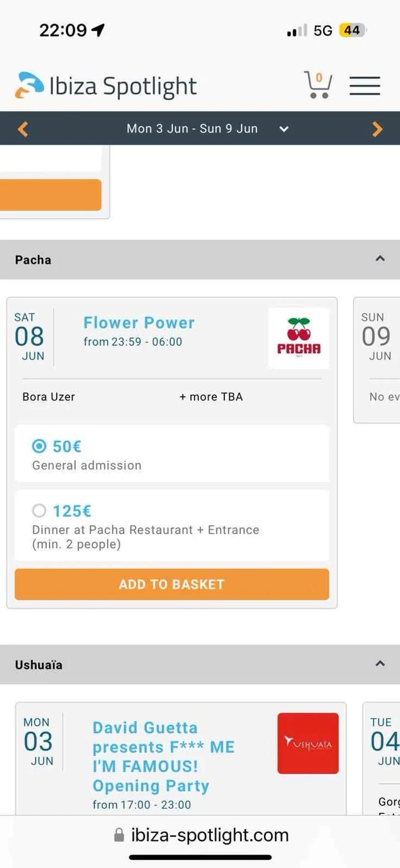This screenshot has width=400, height=868.
Task: Click the Mon 3 Jun - Sun 9 Jun label
Action: [x=192, y=128]
